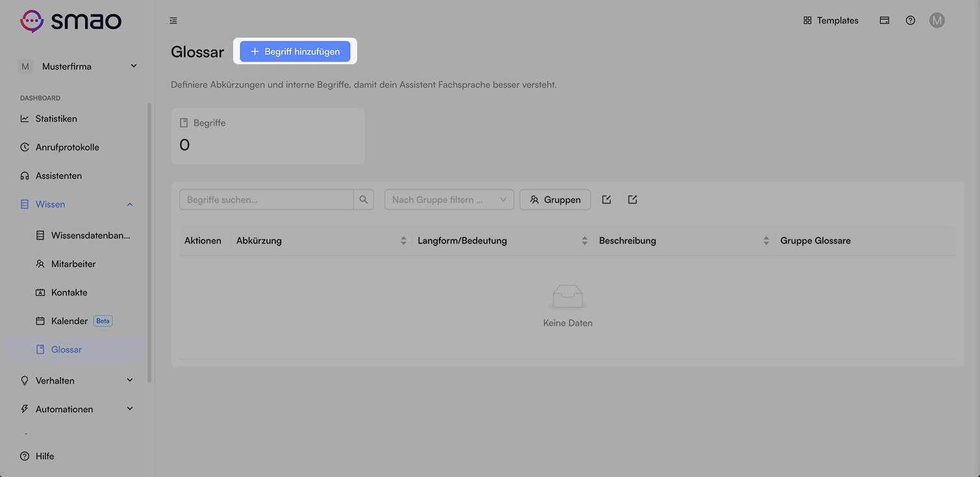The image size is (980, 477).
Task: Open the help question mark icon in top bar
Action: 911,21
